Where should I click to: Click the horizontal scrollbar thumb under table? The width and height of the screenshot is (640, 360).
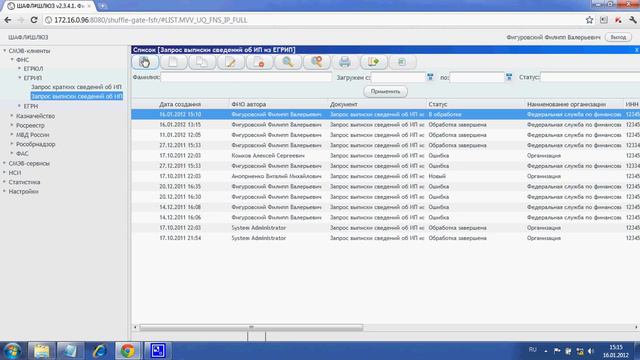pos(251,327)
